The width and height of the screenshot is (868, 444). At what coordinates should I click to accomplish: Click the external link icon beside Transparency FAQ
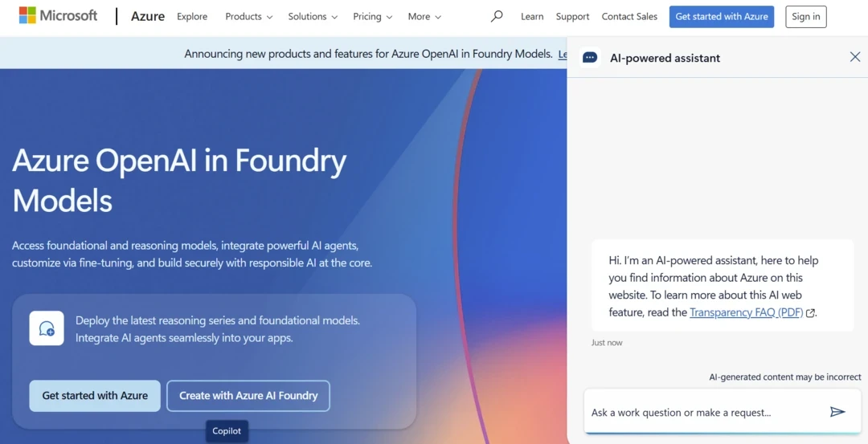click(810, 313)
